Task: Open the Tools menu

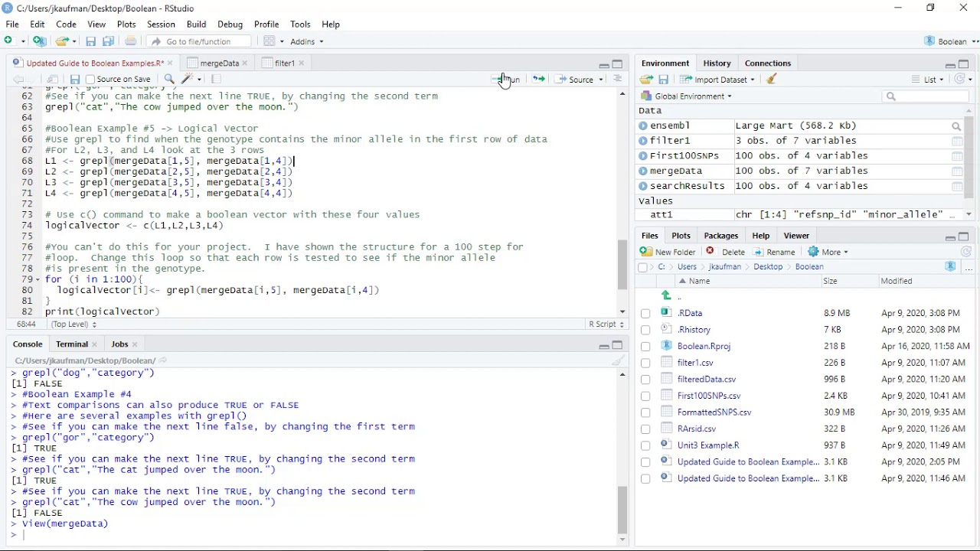Action: point(300,24)
